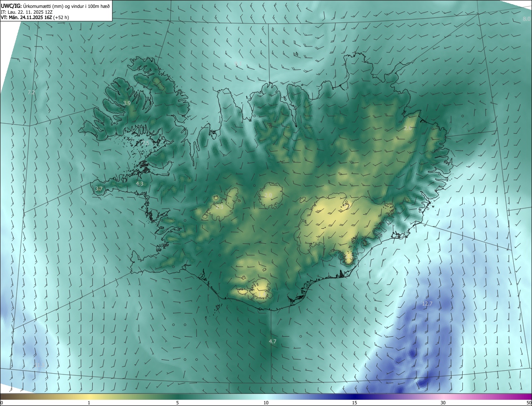Click the IT: Lau. 22. 11. 2025 12Z line
Image resolution: width=532 pixels, height=406 pixels.
tap(27, 12)
